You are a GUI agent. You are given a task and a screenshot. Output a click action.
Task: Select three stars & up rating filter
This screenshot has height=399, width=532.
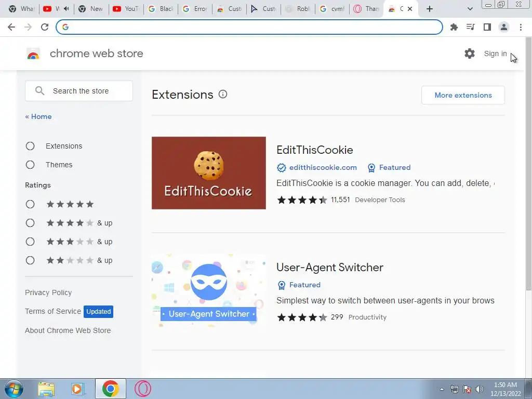pyautogui.click(x=30, y=242)
